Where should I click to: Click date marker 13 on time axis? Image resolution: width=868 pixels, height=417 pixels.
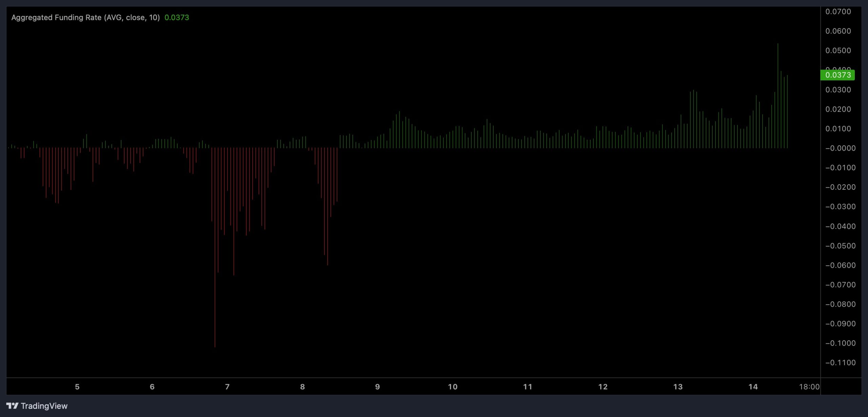tap(678, 387)
